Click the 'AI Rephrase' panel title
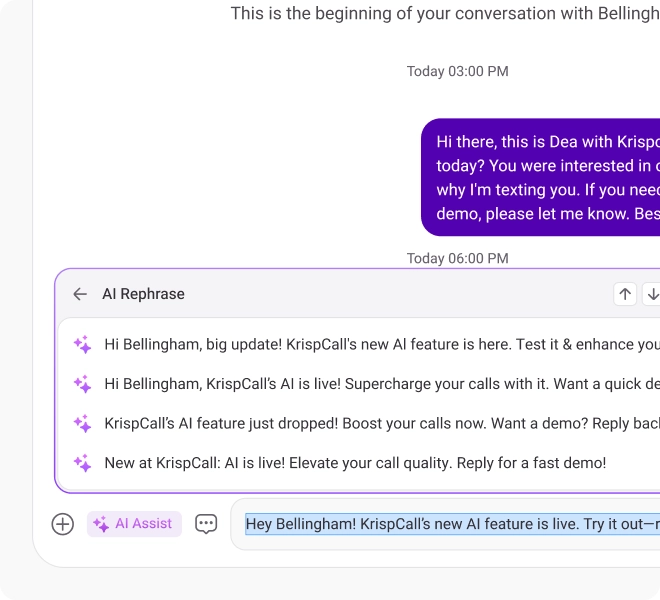The image size is (660, 600). (144, 294)
